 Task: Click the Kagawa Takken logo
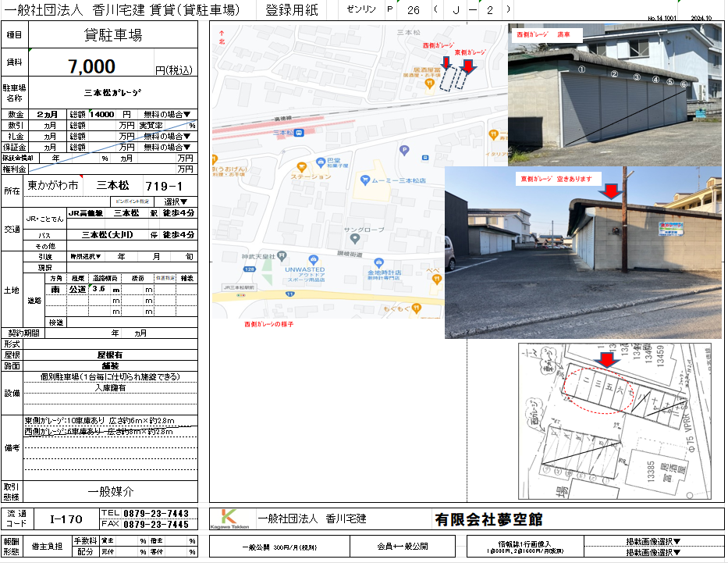click(x=229, y=519)
